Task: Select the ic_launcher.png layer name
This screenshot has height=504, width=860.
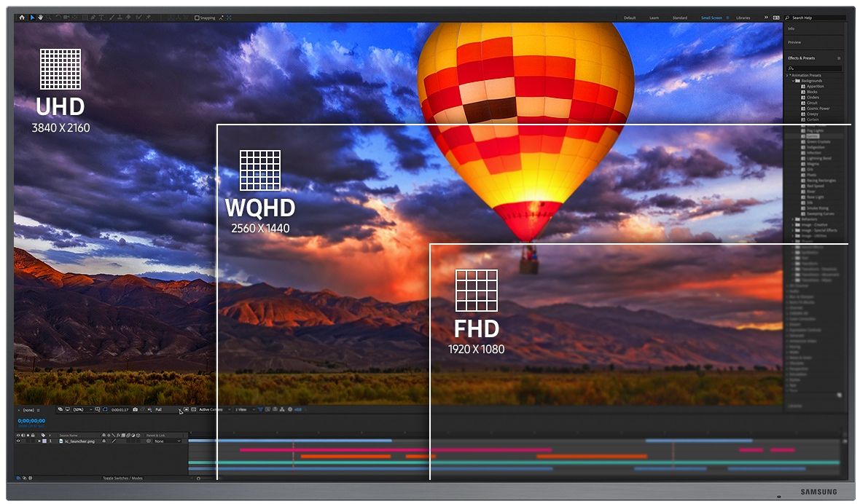Action: pos(79,441)
